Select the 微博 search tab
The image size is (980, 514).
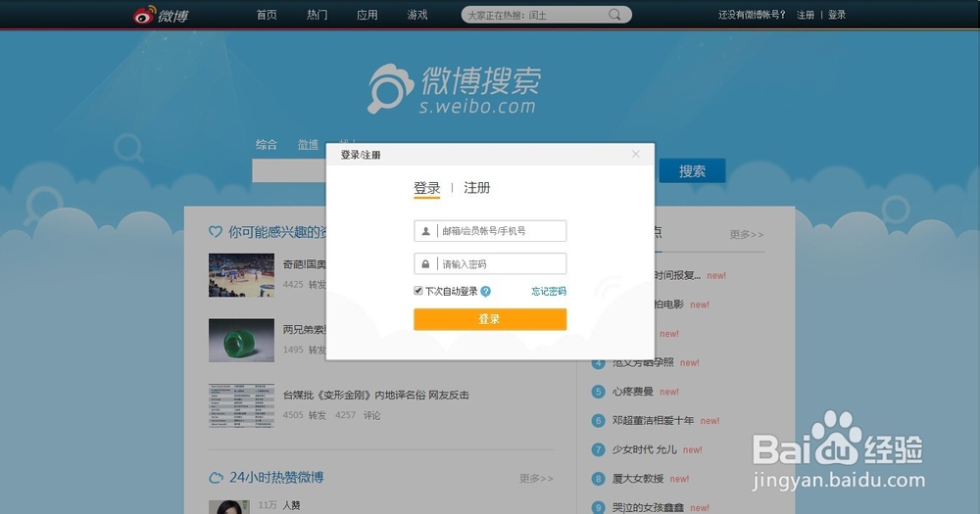click(x=308, y=144)
